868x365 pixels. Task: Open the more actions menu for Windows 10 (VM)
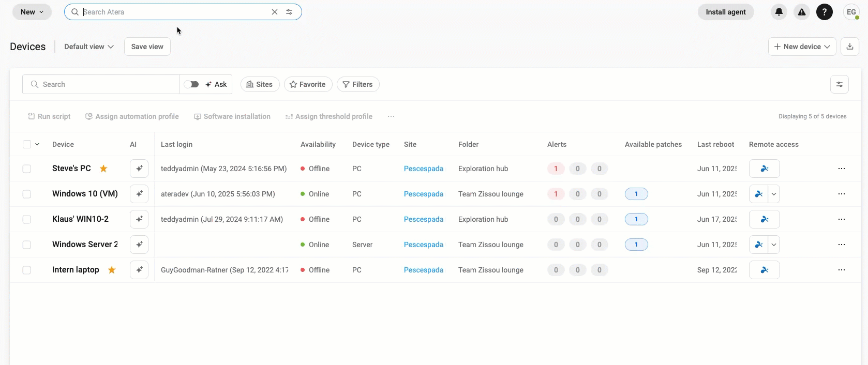[x=842, y=194]
